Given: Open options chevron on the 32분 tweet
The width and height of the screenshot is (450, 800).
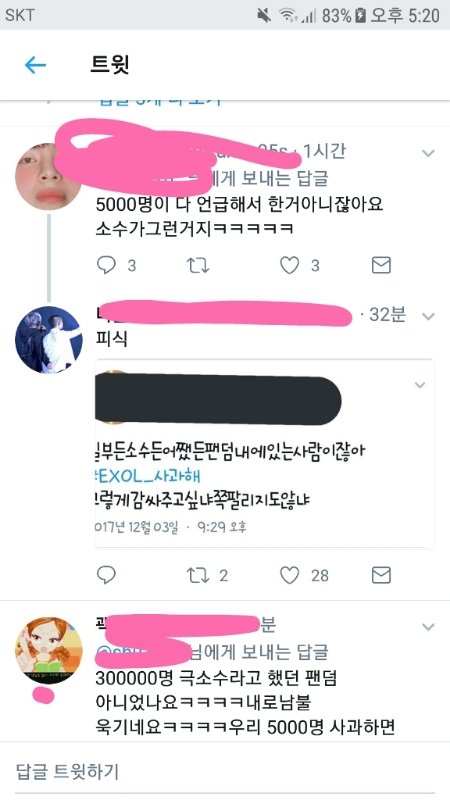Looking at the screenshot, I should tap(428, 316).
